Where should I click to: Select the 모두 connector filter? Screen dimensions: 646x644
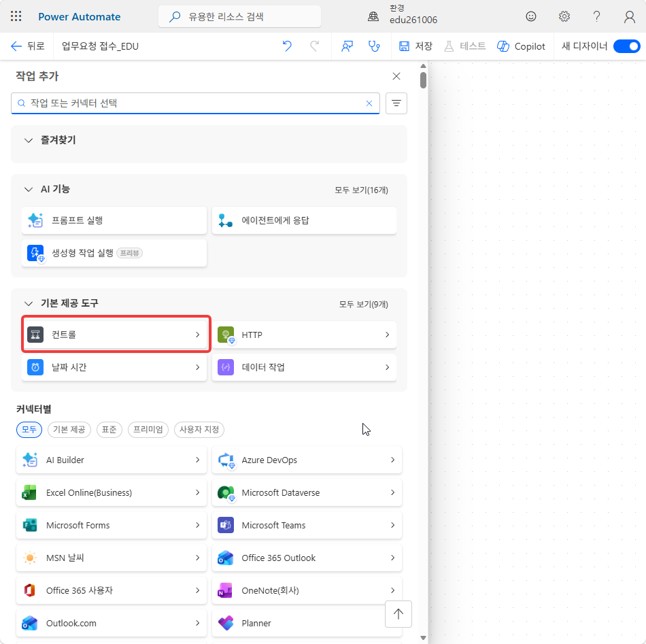coord(29,430)
